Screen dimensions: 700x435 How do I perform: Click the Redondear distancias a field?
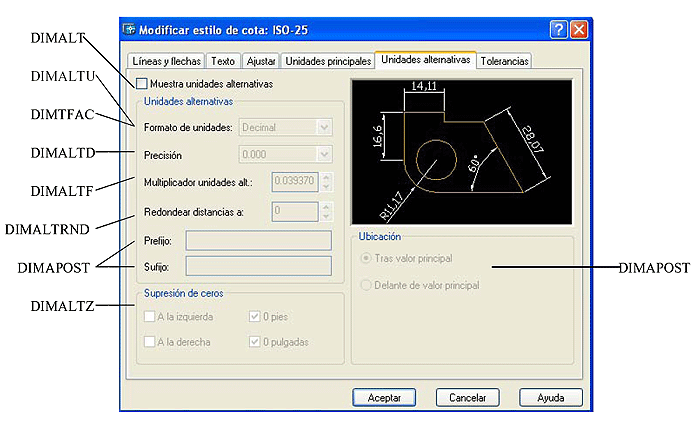coord(295,211)
